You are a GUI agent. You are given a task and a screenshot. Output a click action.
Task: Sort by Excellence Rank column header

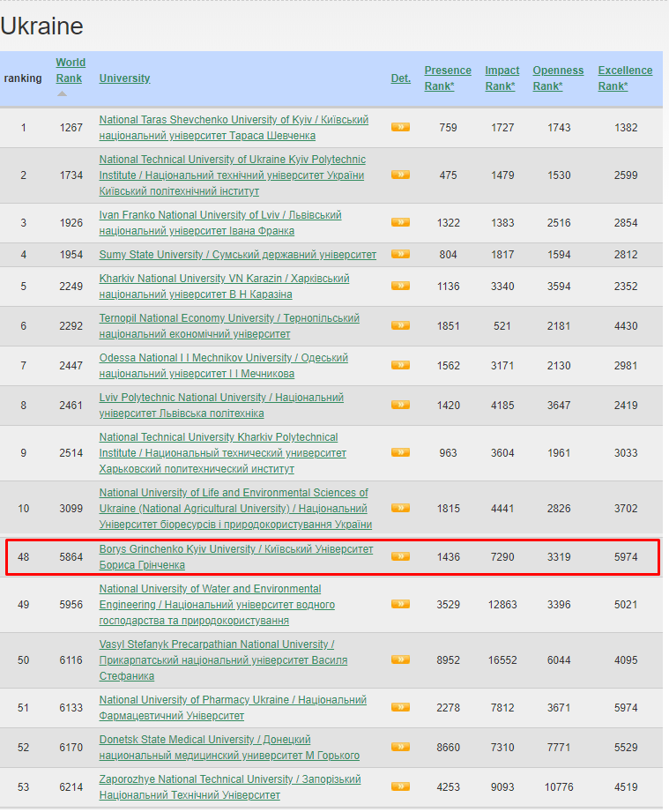point(625,78)
